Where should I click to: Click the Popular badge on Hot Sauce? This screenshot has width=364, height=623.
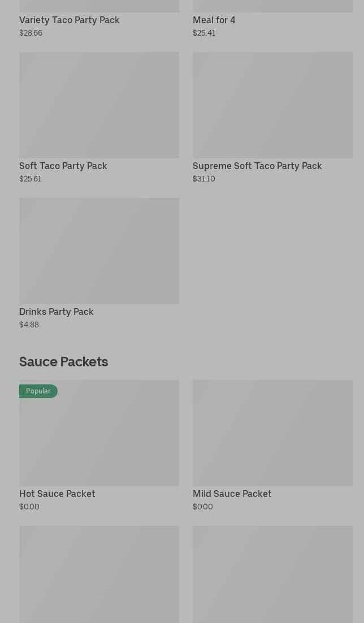click(38, 391)
